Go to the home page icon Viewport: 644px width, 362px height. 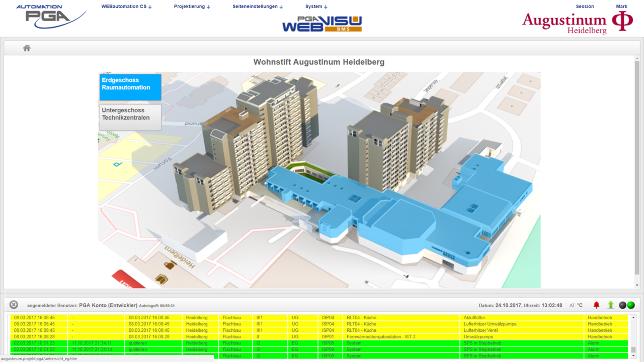click(x=27, y=48)
